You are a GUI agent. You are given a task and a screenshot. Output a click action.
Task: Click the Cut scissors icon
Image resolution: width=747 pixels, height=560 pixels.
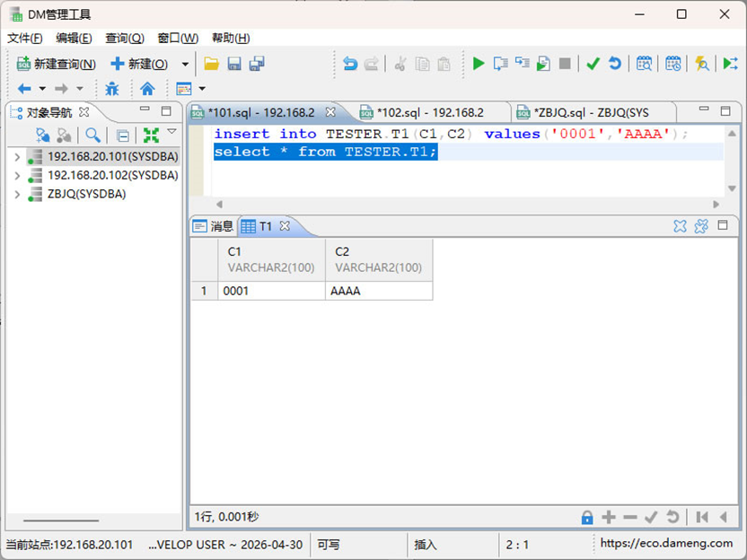click(400, 64)
